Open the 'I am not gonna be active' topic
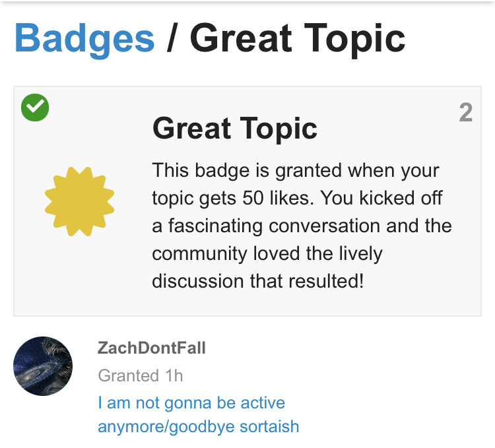This screenshot has width=495, height=448. pyautogui.click(x=191, y=402)
